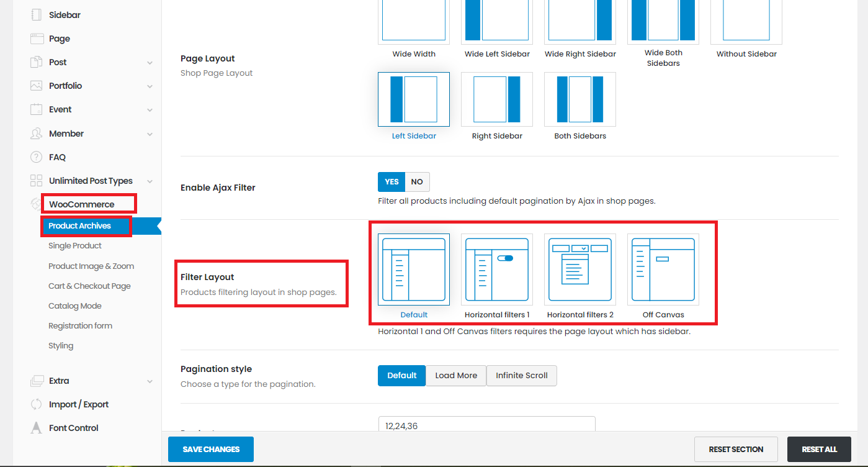Viewport: 868px width, 467px height.
Task: Choose the Horizontal filters 2 layout
Action: 580,270
